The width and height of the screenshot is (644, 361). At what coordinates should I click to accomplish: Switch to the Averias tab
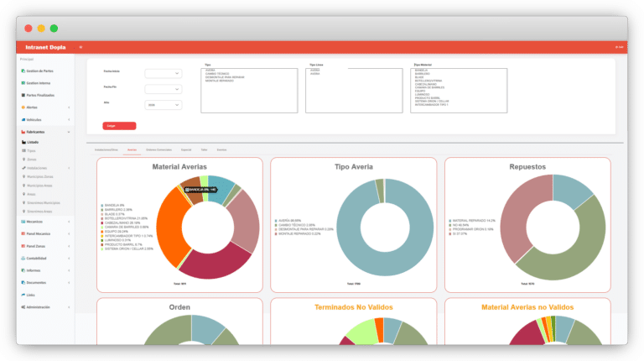(132, 149)
